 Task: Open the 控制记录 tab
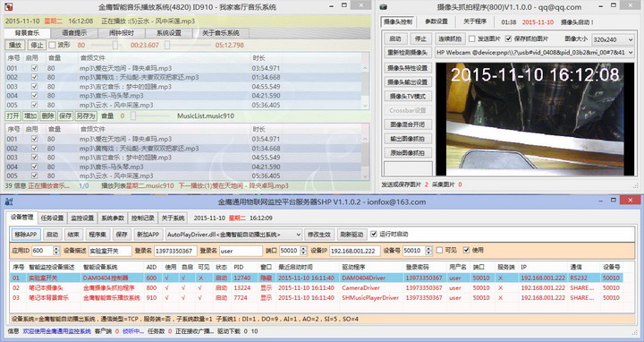pos(143,218)
